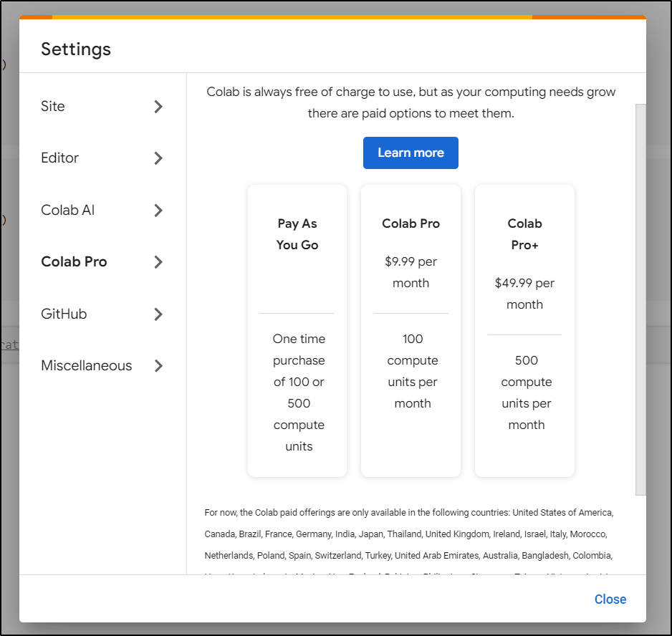The width and height of the screenshot is (672, 636).
Task: Select the Colab Pro settings section
Action: coord(102,262)
